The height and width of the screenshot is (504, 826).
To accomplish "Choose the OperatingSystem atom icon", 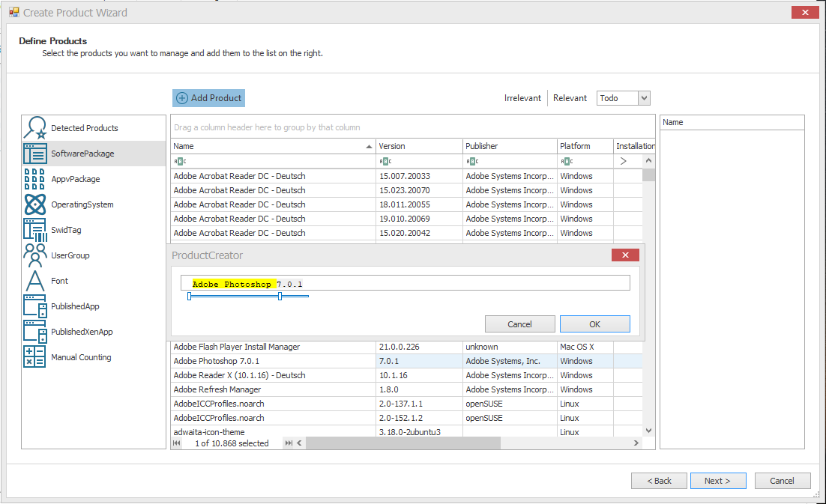I will click(x=35, y=204).
